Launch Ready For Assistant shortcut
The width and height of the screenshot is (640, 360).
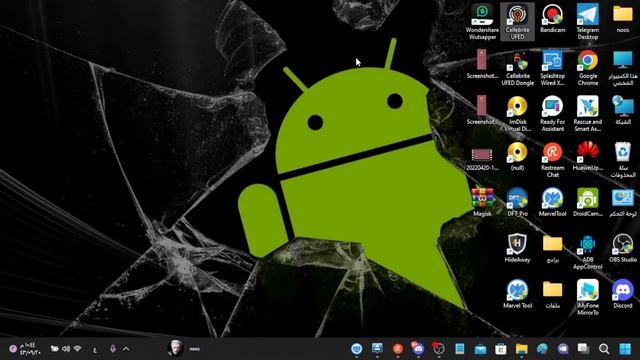pyautogui.click(x=552, y=114)
